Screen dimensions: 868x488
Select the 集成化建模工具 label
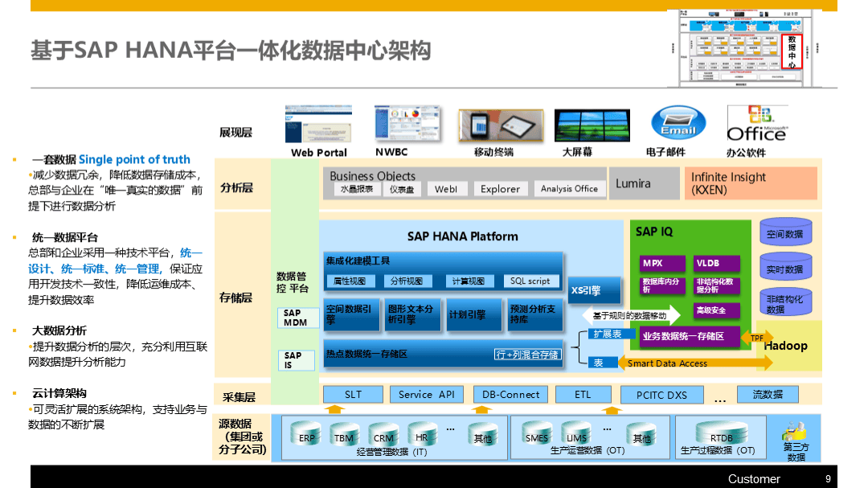pyautogui.click(x=358, y=260)
